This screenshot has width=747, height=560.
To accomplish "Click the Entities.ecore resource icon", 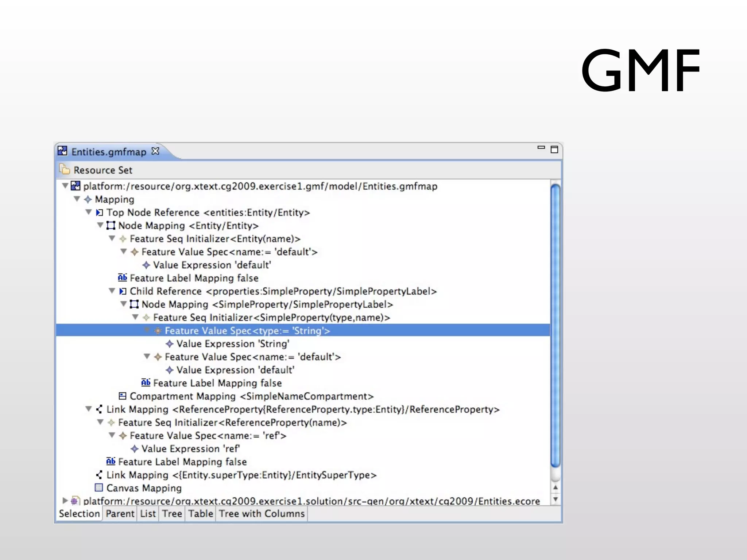I will coord(76,501).
